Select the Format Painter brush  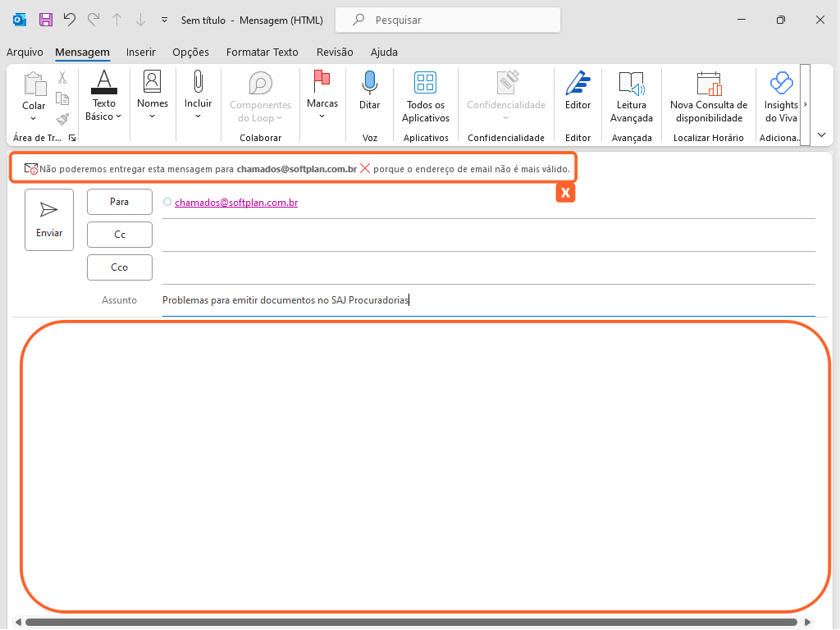click(x=62, y=119)
